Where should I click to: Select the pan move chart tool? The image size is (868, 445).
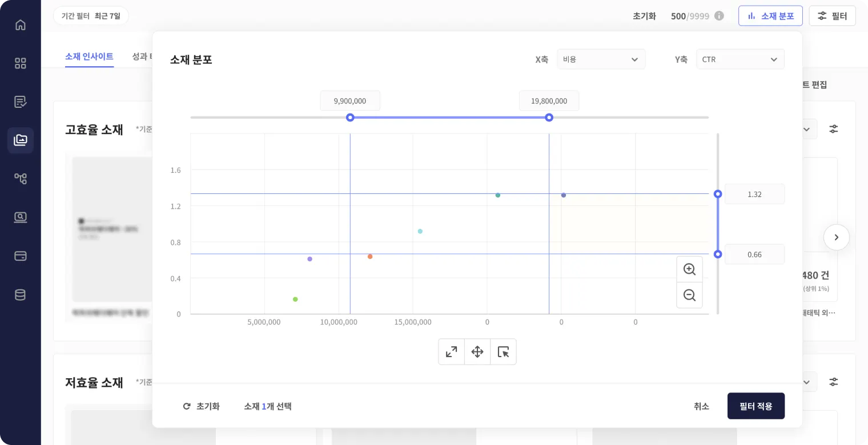click(477, 352)
